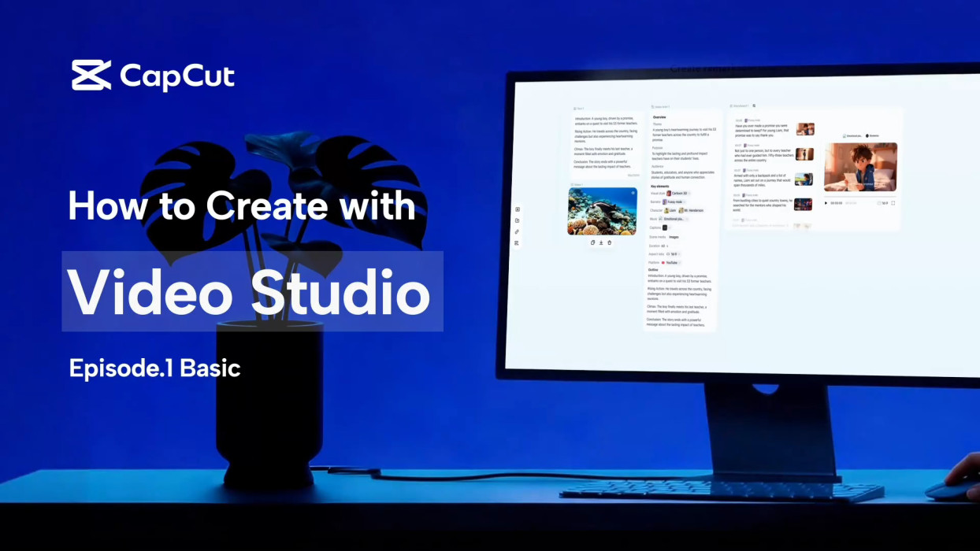Select thumbnail for 'Not just to one person' scene
The height and width of the screenshot is (551, 980).
[804, 154]
